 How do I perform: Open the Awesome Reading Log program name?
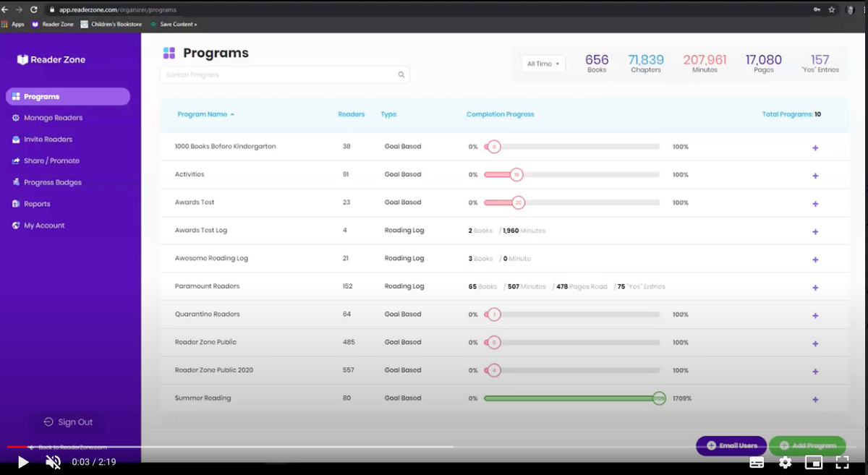(211, 258)
